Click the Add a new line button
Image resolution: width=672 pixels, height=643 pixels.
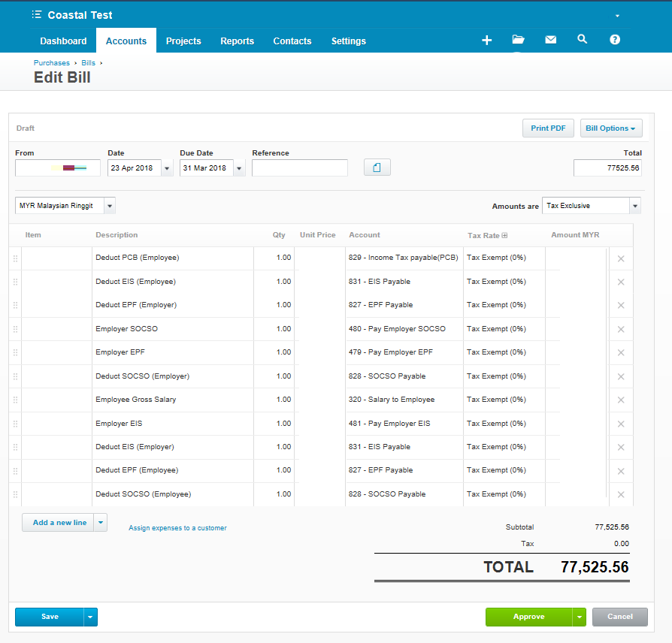click(58, 523)
